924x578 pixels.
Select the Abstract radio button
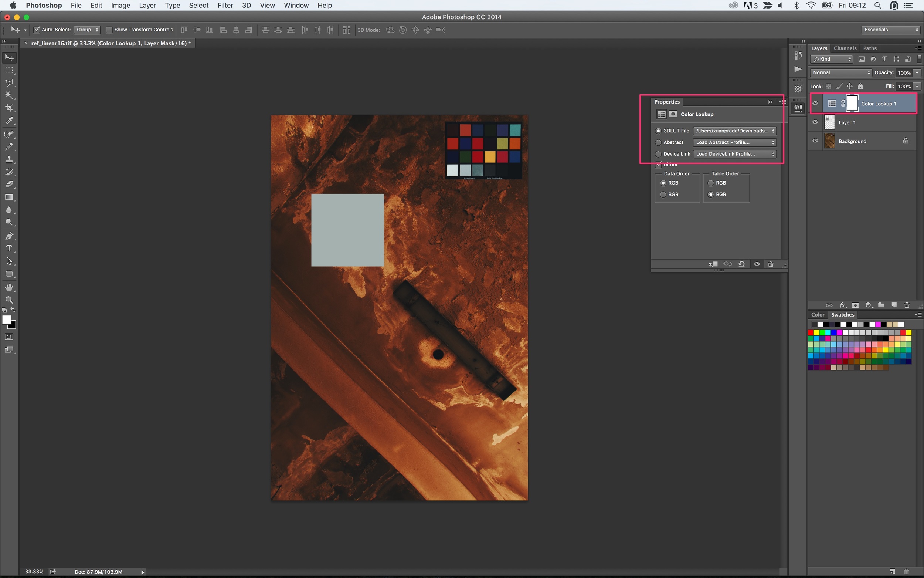pyautogui.click(x=658, y=142)
